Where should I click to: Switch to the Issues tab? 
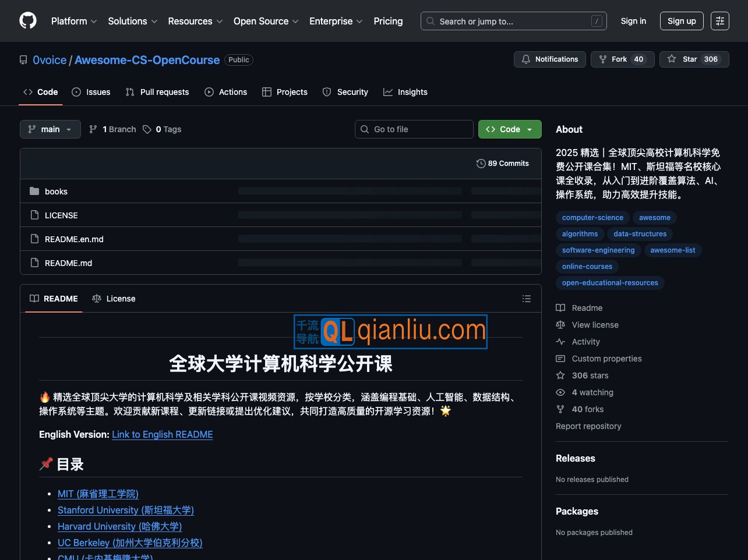tap(91, 92)
